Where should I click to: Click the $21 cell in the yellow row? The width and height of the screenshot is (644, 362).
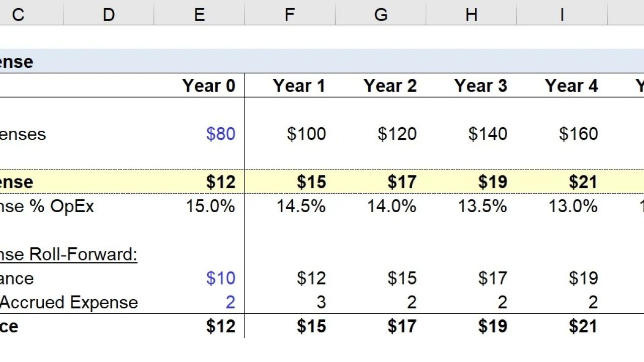click(583, 182)
